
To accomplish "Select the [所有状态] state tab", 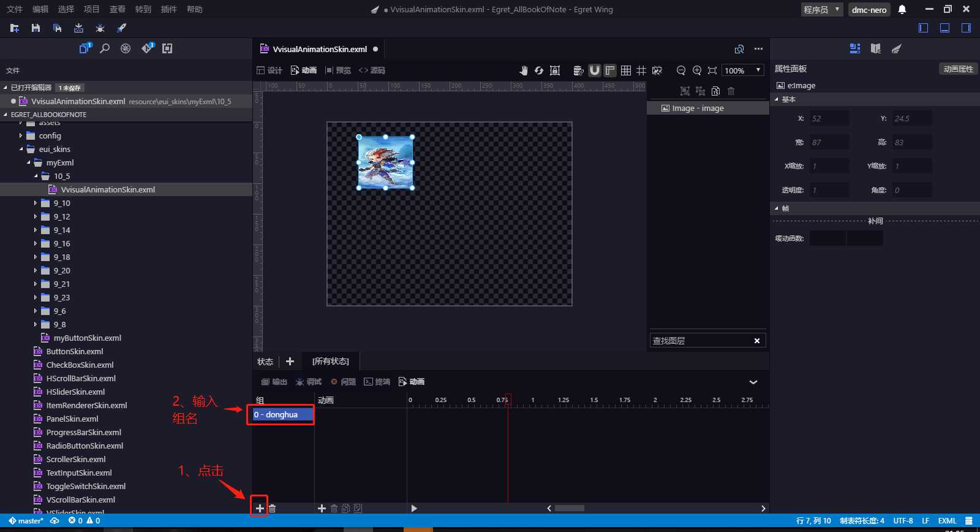I will 331,362.
